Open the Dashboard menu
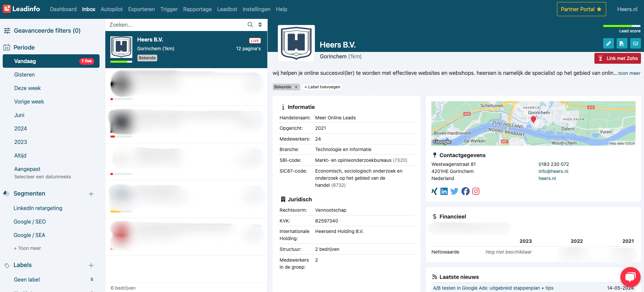Image resolution: width=644 pixels, height=292 pixels. tap(63, 9)
